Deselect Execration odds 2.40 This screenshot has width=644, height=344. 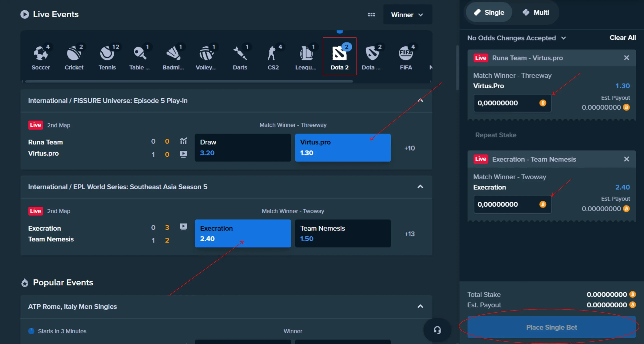coord(243,234)
